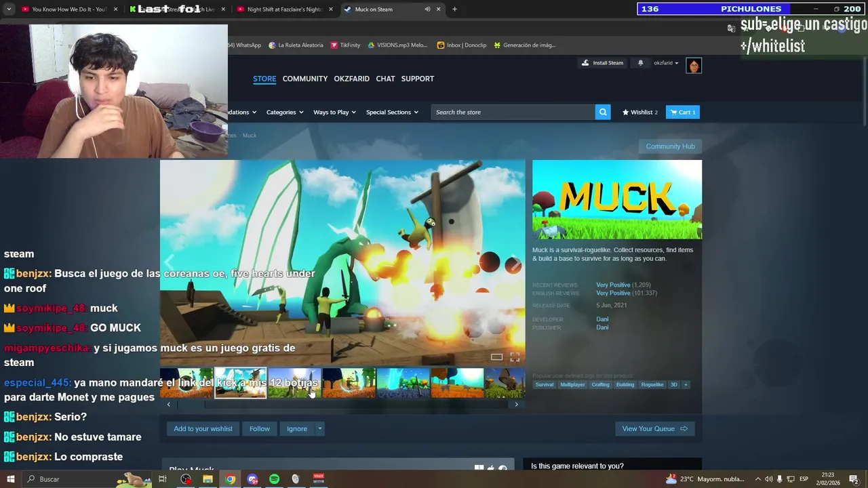Click the store search magnifier button

pos(603,112)
